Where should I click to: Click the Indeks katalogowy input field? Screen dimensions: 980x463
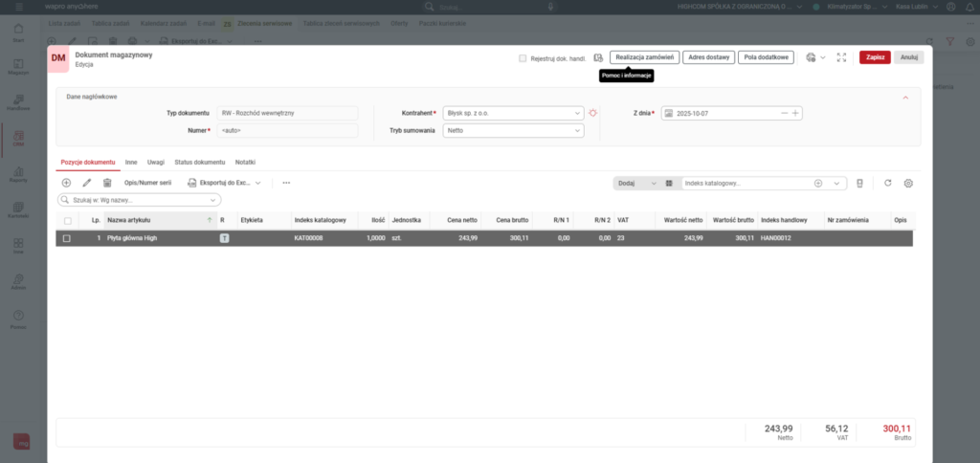tap(746, 183)
